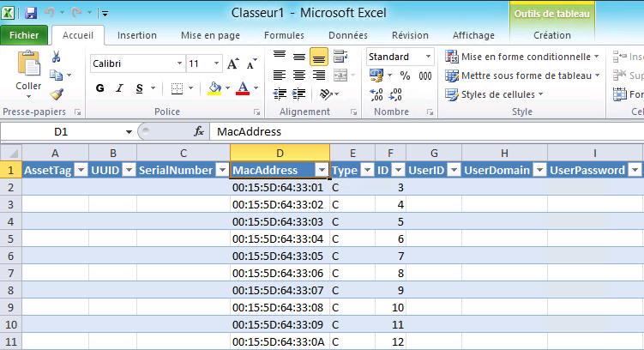Screen dimensions: 644x350
Task: Click the increase indent icon
Action: [298, 94]
